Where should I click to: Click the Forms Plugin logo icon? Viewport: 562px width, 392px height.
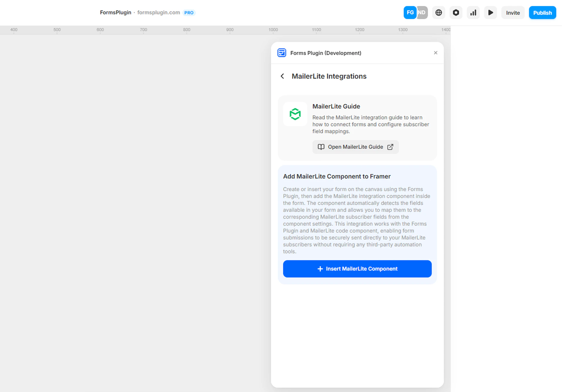click(282, 53)
